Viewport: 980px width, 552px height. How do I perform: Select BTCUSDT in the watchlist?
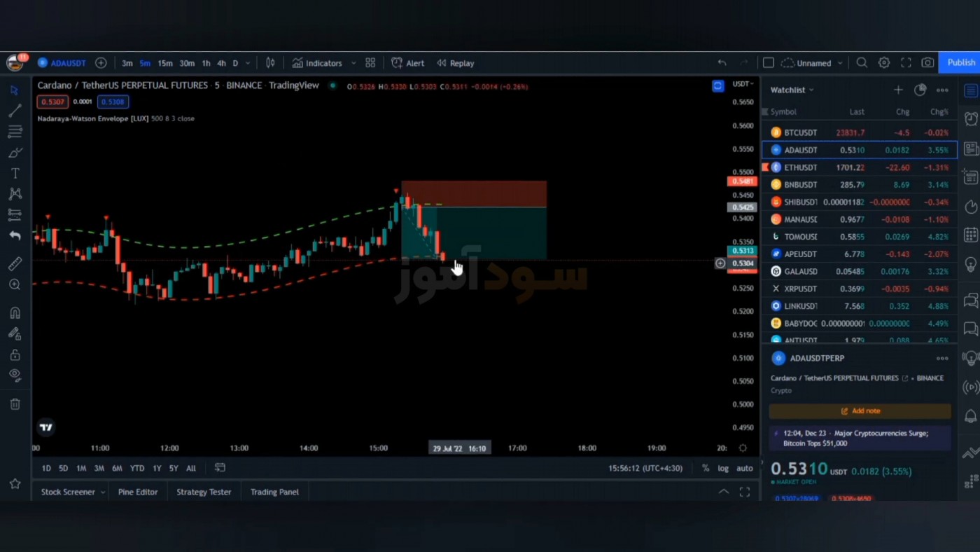coord(860,132)
